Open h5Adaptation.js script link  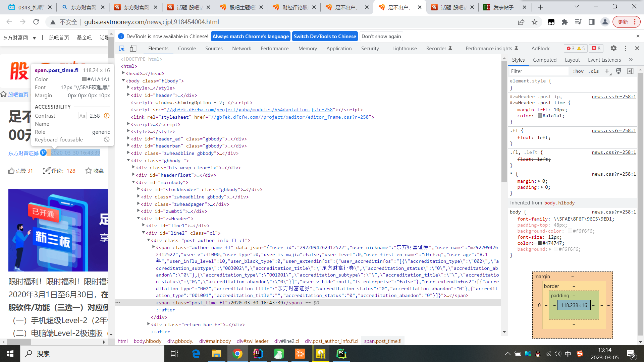[x=250, y=110]
